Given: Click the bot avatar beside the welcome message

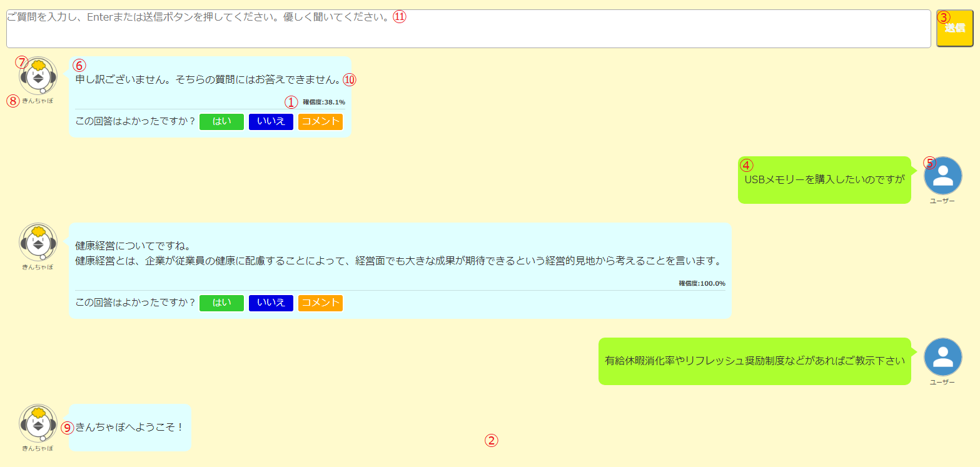Looking at the screenshot, I should pyautogui.click(x=38, y=423).
